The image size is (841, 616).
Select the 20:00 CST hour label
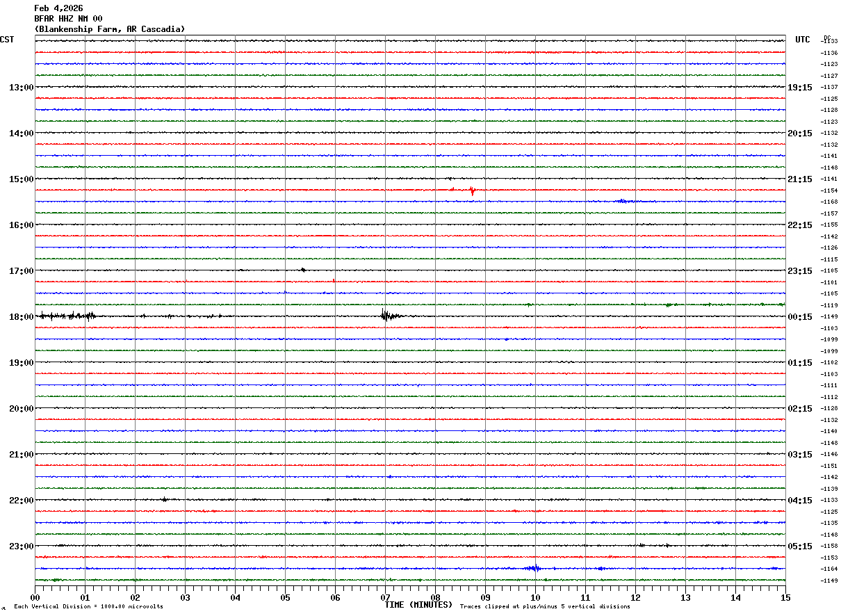coord(22,408)
